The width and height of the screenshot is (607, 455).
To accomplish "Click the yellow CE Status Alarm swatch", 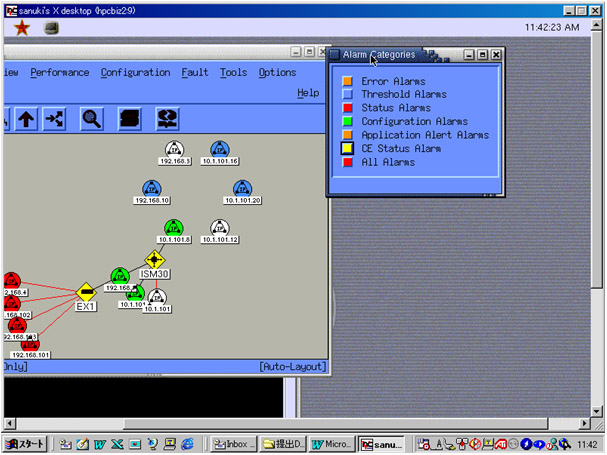I will point(347,149).
